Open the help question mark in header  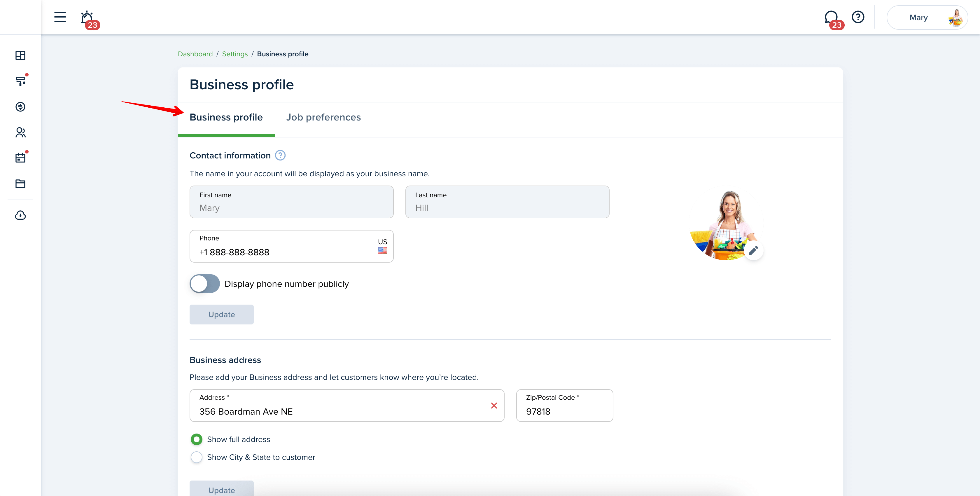[858, 17]
